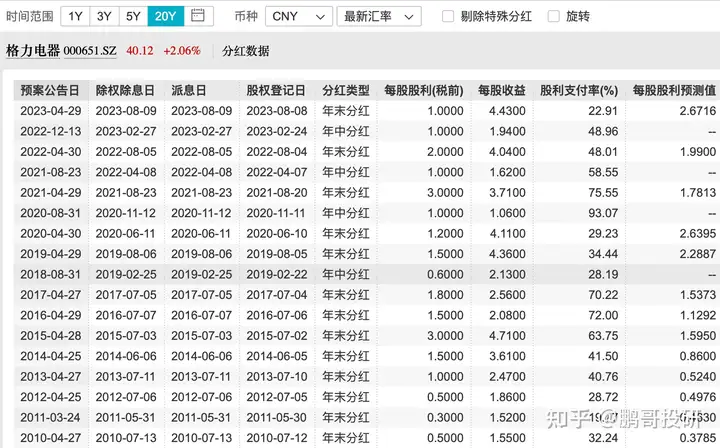This screenshot has width=720, height=448.
Task: Enable the 剔除特殊分红 checkbox
Action: point(448,17)
